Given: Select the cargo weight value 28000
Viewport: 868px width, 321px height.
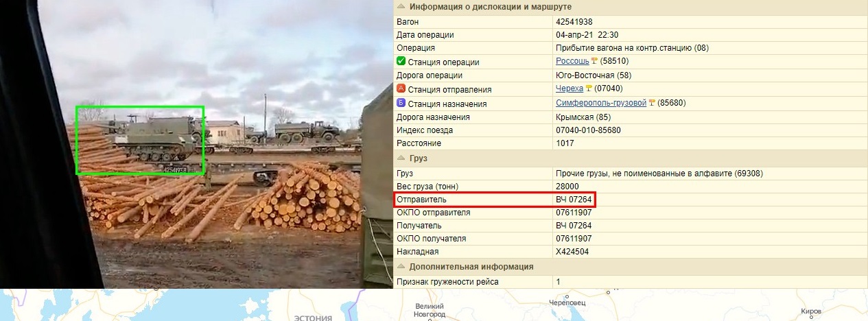Looking at the screenshot, I should click(567, 187).
